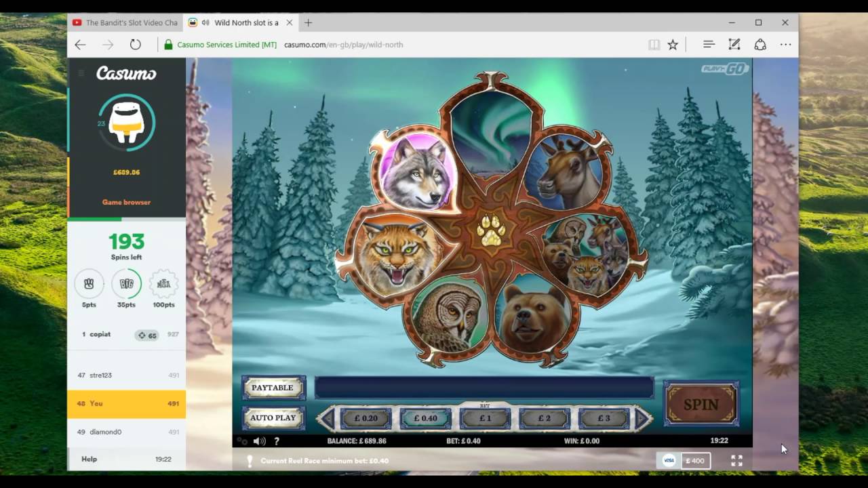Image resolution: width=868 pixels, height=488 pixels.
Task: Go back to the previous page
Action: (81, 44)
